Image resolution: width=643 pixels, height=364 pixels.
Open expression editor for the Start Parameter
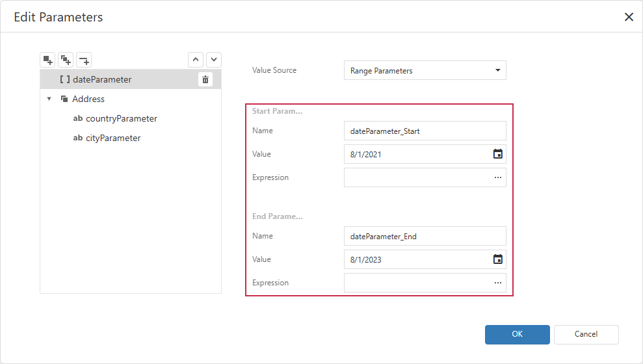pos(497,177)
